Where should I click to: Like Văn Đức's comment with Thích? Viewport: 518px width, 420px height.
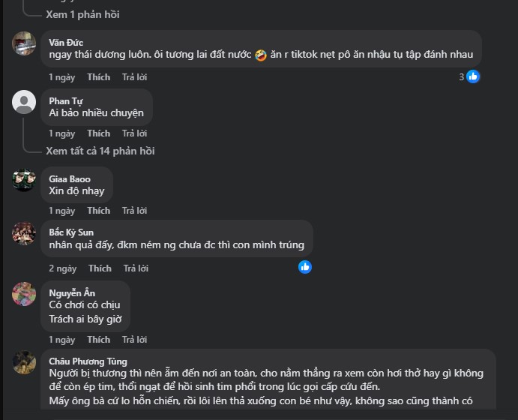pos(98,77)
